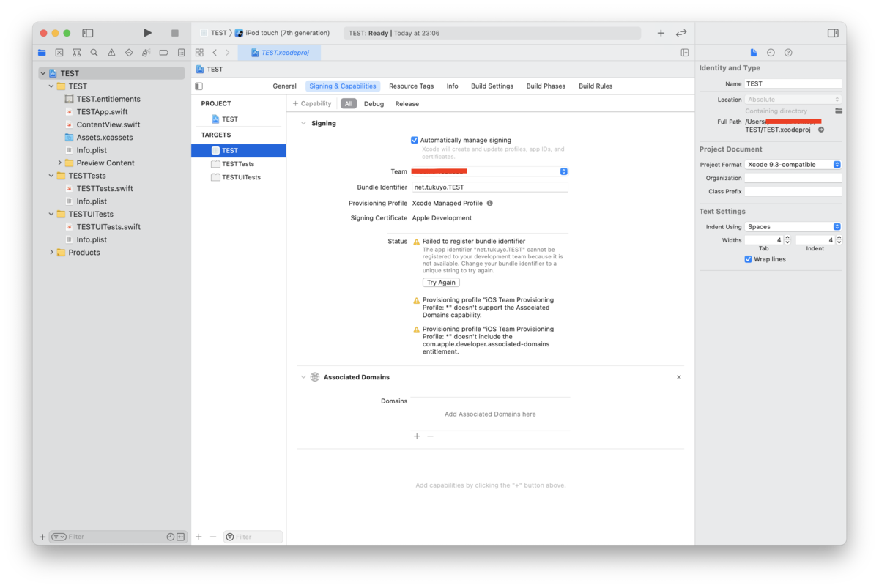Stop the running build
879x588 pixels.
click(174, 33)
